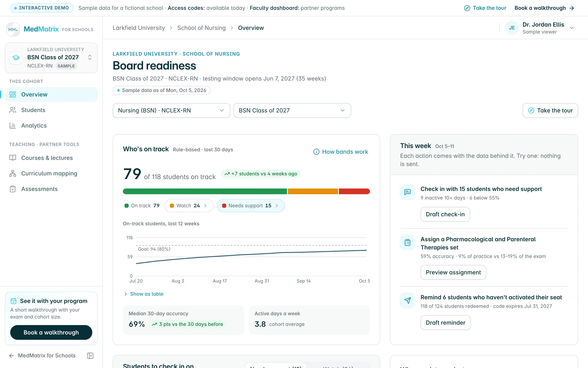The width and height of the screenshot is (588, 368).
Task: Click the on-track trend line chart
Action: point(251,257)
